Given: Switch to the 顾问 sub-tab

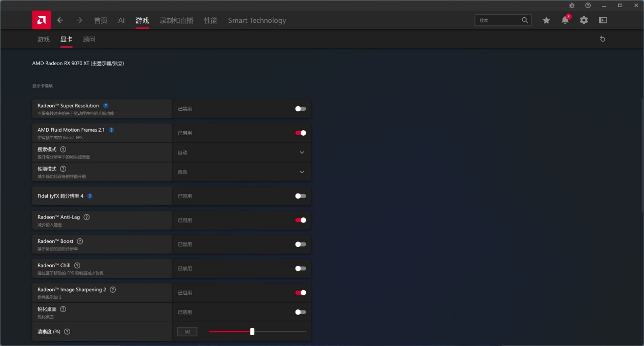Looking at the screenshot, I should click(x=89, y=39).
